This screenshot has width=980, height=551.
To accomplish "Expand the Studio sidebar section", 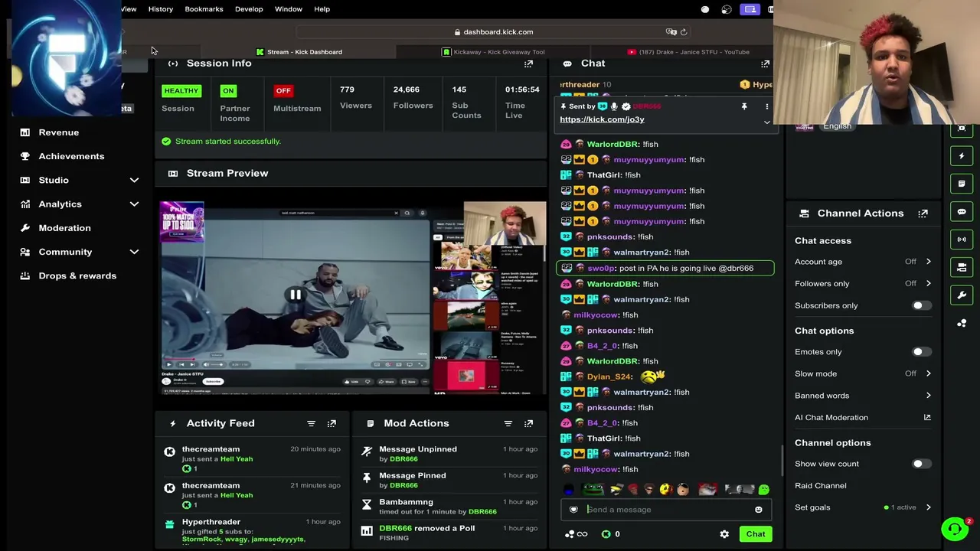I will (134, 180).
